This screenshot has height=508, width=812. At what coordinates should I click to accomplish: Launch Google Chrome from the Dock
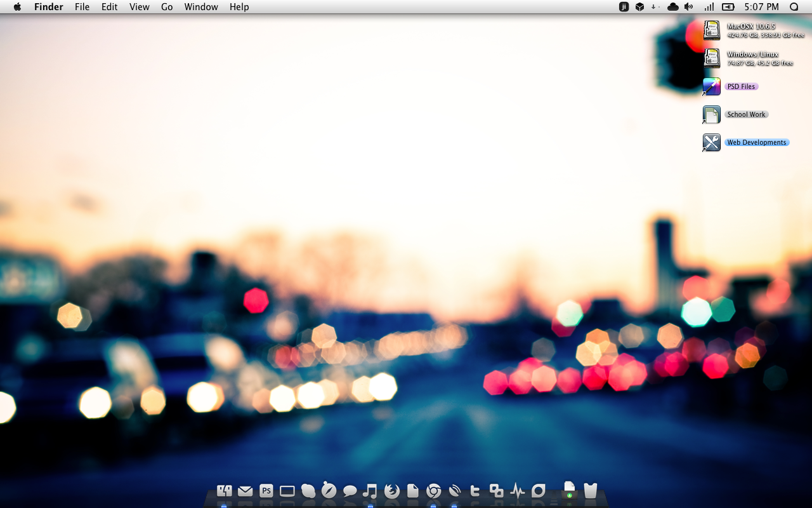[433, 491]
